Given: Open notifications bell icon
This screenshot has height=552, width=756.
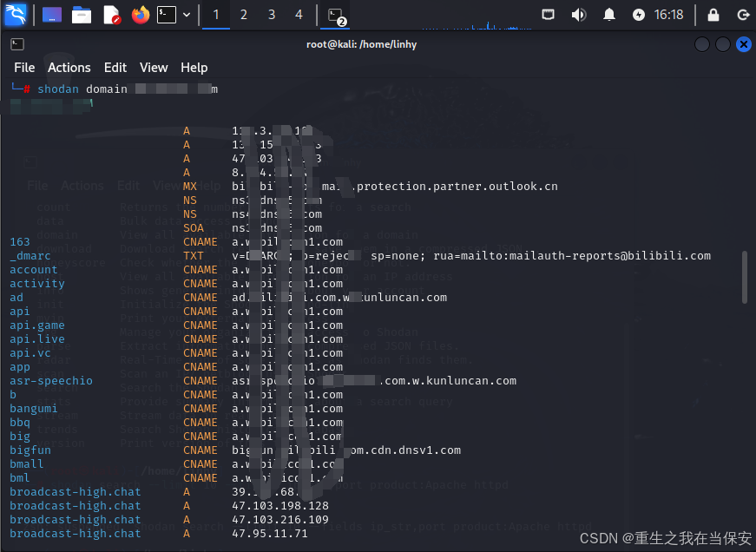Looking at the screenshot, I should pyautogui.click(x=609, y=15).
